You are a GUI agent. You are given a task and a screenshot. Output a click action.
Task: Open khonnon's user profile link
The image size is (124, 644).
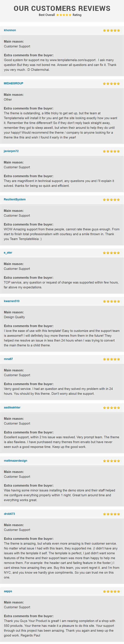click(x=10, y=30)
